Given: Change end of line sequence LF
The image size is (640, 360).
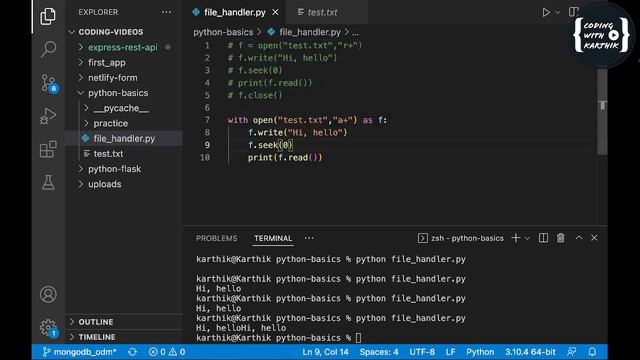Looking at the screenshot, I should (x=450, y=352).
